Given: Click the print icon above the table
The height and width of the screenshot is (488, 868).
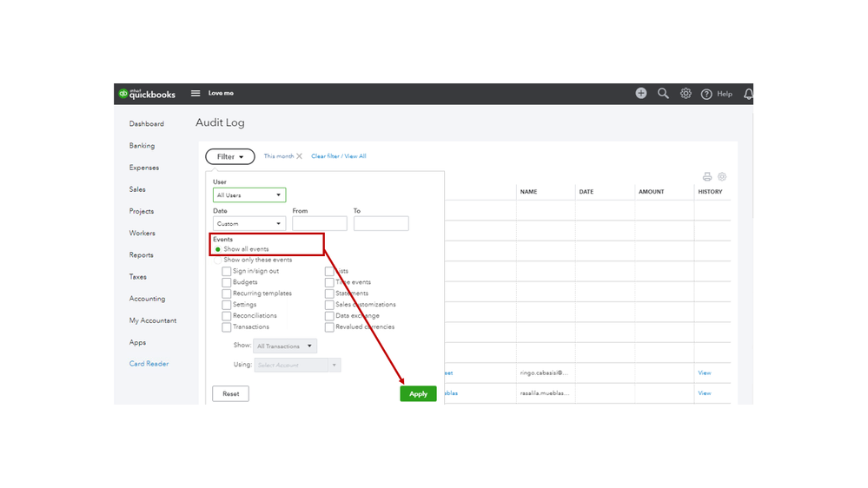Looking at the screenshot, I should pos(707,176).
